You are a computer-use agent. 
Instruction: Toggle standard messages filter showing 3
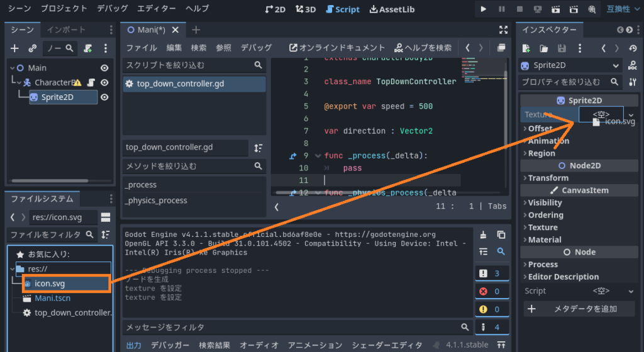coord(492,273)
